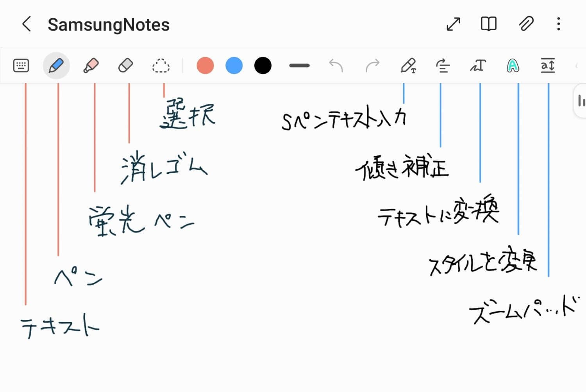The width and height of the screenshot is (586, 392).
Task: Open the change style tool
Action: (x=513, y=66)
